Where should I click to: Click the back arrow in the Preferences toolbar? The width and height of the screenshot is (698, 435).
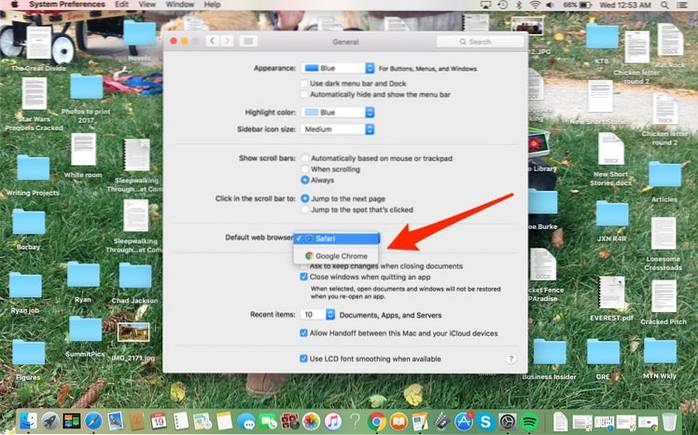(212, 41)
